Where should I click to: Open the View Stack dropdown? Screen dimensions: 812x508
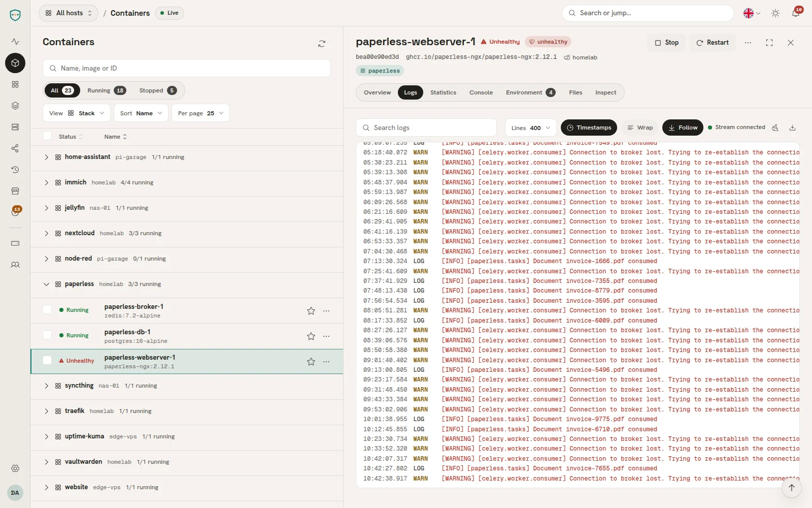click(76, 113)
